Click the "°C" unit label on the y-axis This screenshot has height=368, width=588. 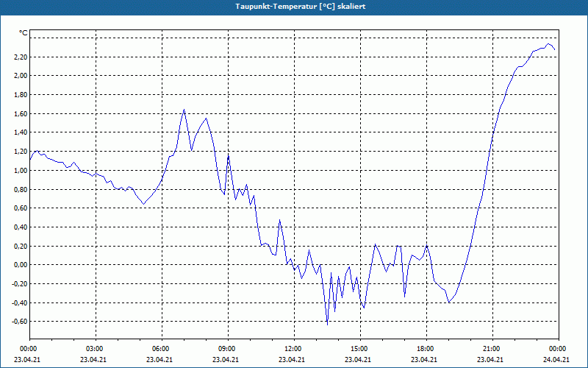click(x=23, y=33)
